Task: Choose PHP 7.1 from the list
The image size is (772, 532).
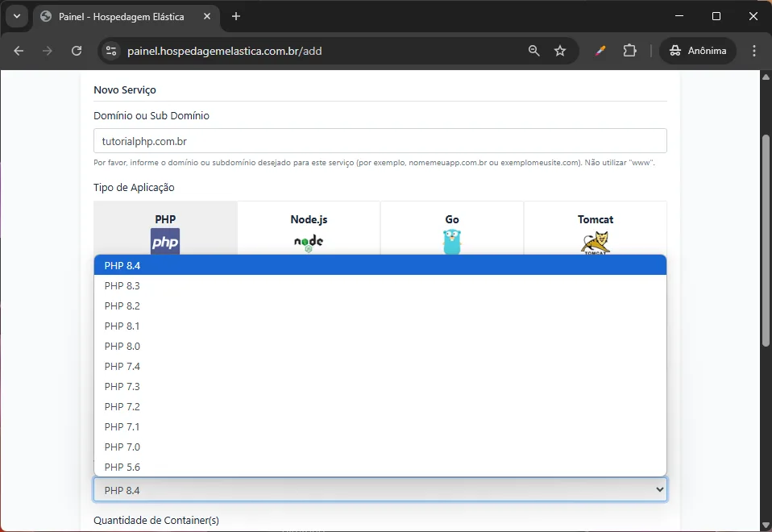Action: point(380,427)
